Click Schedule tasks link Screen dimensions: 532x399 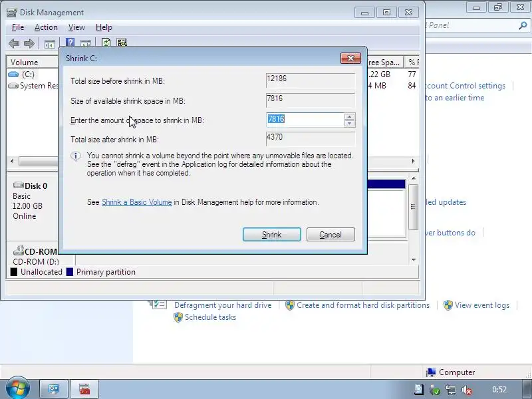(210, 317)
